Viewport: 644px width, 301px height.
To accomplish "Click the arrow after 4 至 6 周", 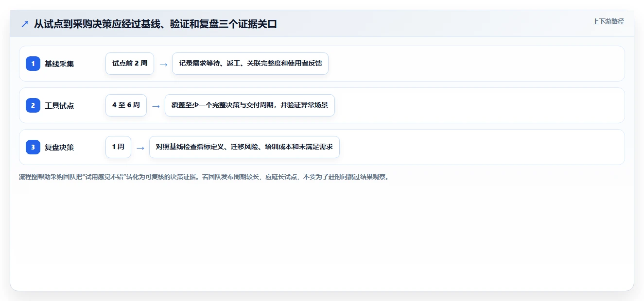I will click(156, 106).
